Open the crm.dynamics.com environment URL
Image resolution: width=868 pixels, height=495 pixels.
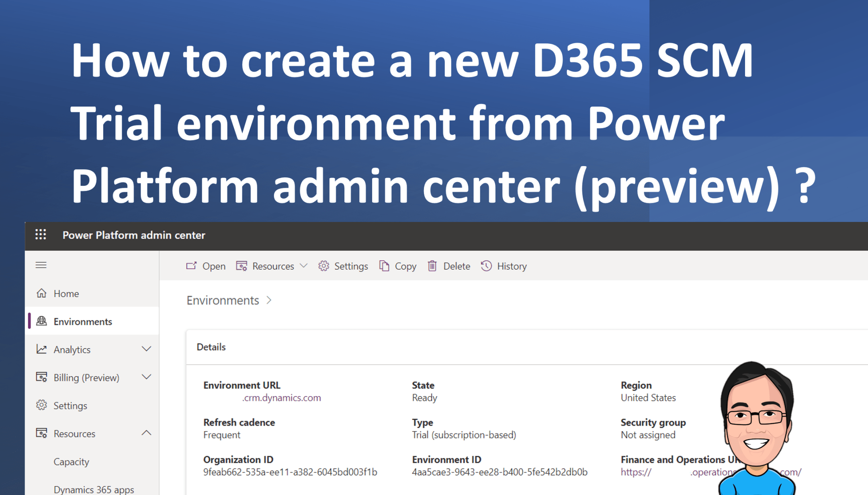click(281, 398)
